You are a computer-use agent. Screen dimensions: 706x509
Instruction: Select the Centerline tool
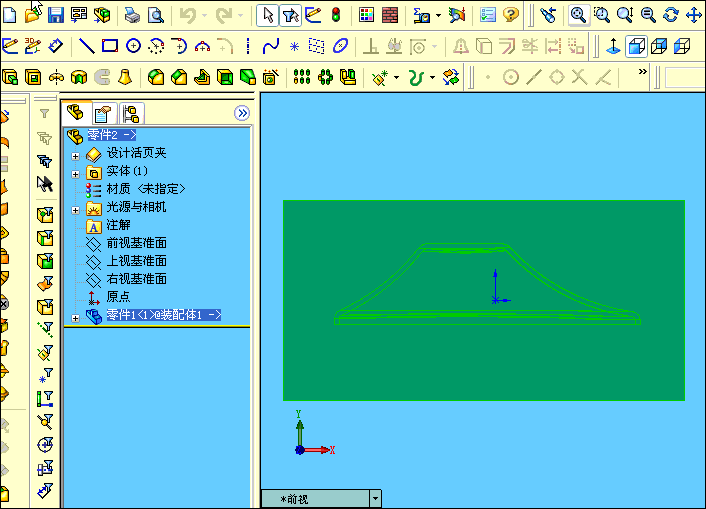tap(248, 46)
